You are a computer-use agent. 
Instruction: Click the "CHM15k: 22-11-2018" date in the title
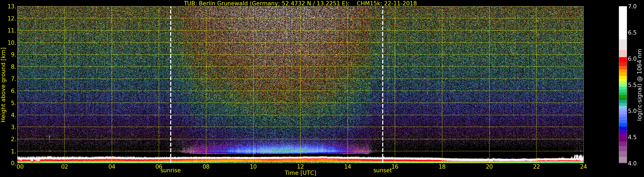click(x=386, y=3)
